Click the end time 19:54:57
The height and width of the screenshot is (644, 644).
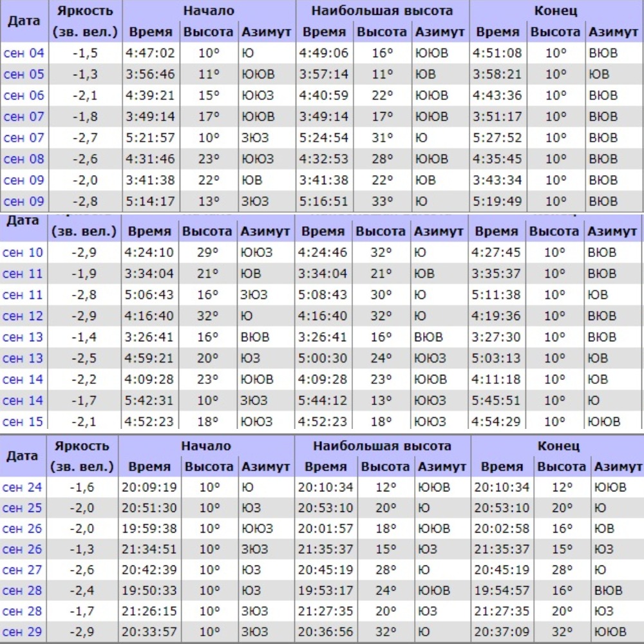pos(502,590)
